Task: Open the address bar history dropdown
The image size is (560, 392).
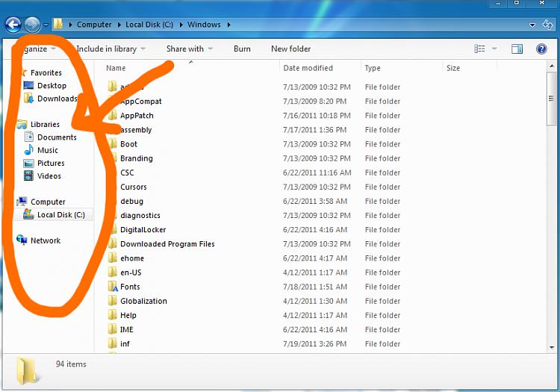Action: pos(532,25)
